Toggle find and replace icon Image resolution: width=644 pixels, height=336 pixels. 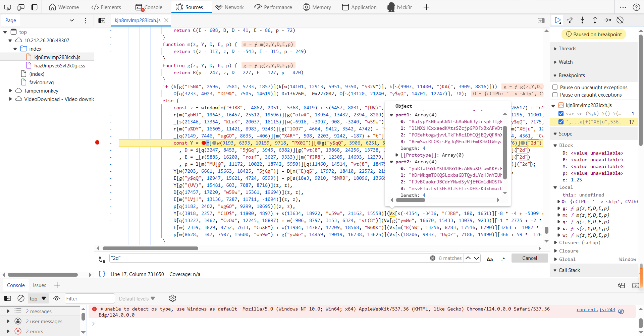coord(102,259)
